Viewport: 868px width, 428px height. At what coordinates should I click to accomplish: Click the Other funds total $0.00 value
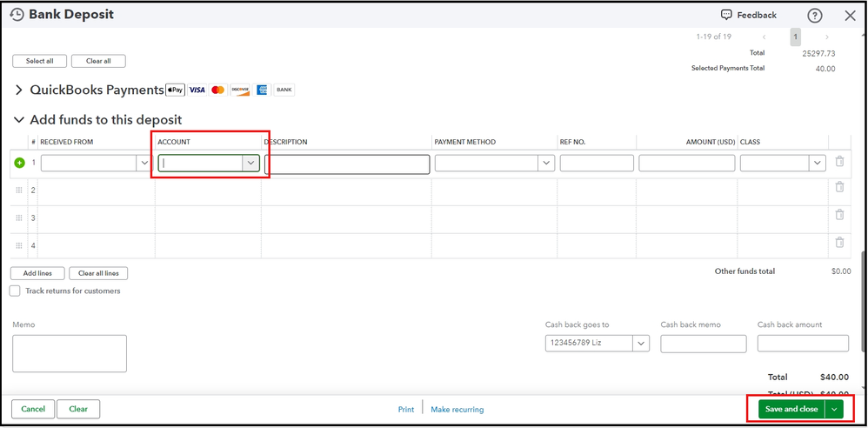841,271
